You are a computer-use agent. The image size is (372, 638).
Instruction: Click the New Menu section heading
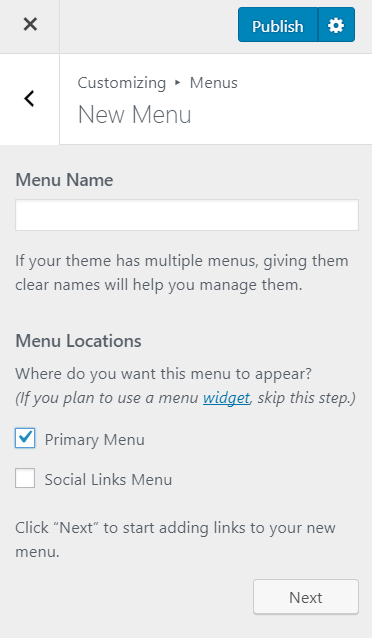(134, 114)
